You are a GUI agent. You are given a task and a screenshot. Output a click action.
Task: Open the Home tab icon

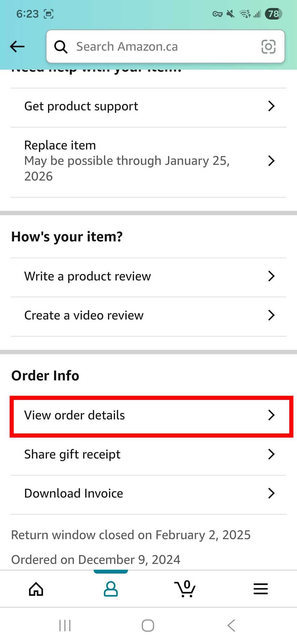tap(36, 589)
